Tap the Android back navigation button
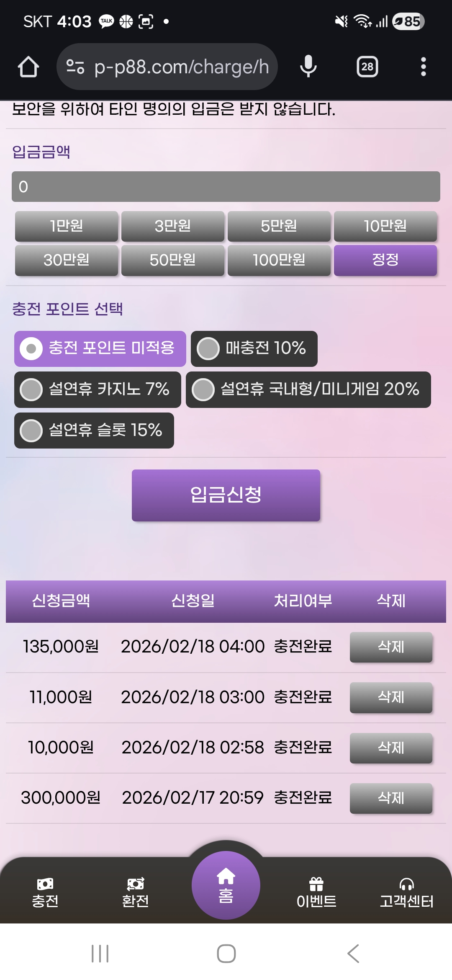This screenshot has height=980, width=452. pos(353,954)
